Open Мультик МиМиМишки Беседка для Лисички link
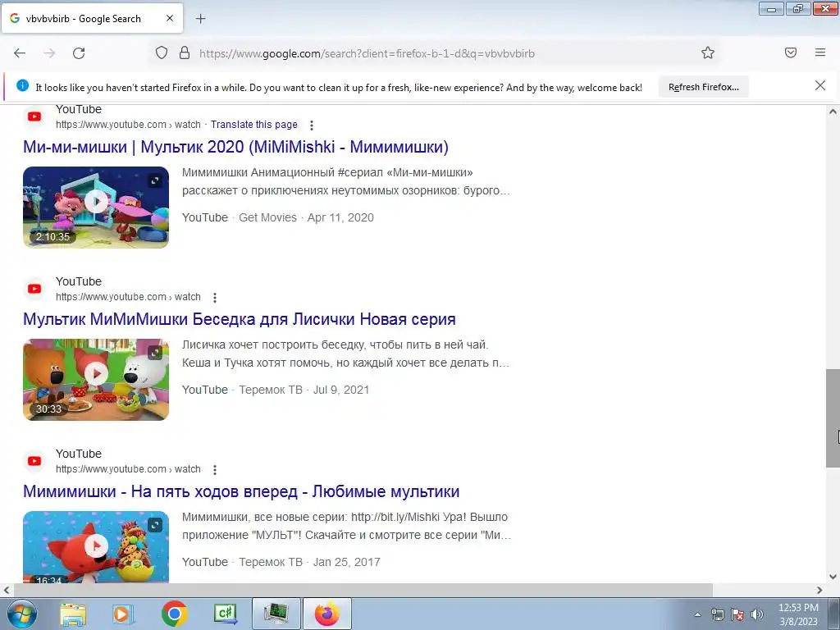 pyautogui.click(x=240, y=319)
